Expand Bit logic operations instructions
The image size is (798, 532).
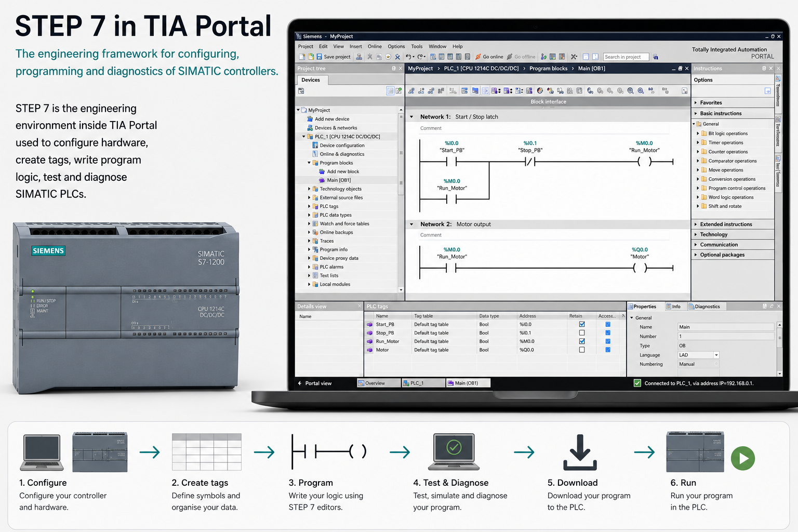[698, 134]
